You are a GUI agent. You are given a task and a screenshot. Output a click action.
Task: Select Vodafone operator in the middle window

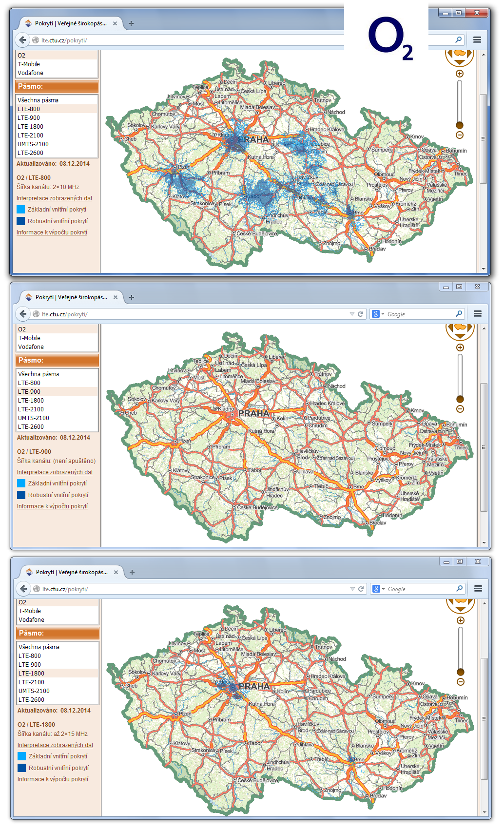[58, 347]
